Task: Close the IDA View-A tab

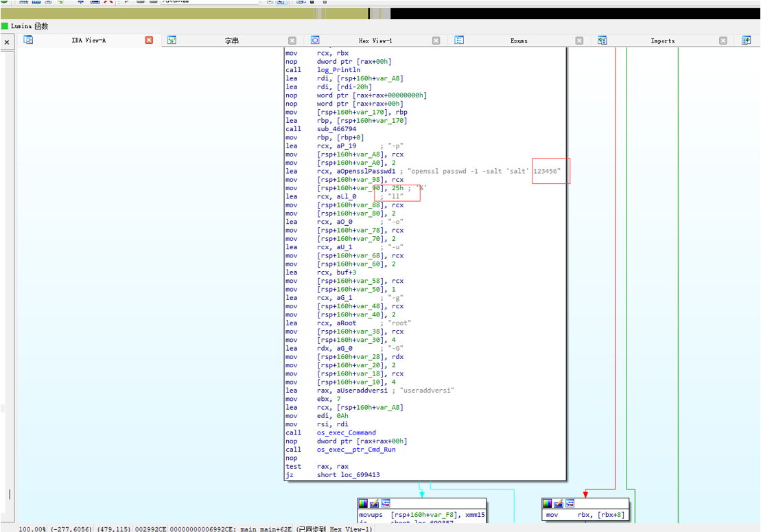Action: point(149,41)
